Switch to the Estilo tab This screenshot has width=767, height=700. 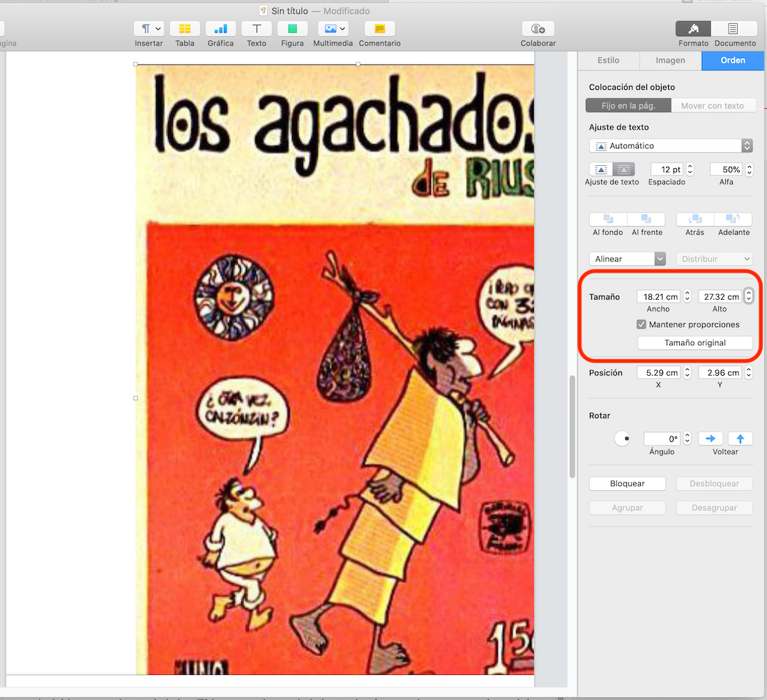click(608, 60)
